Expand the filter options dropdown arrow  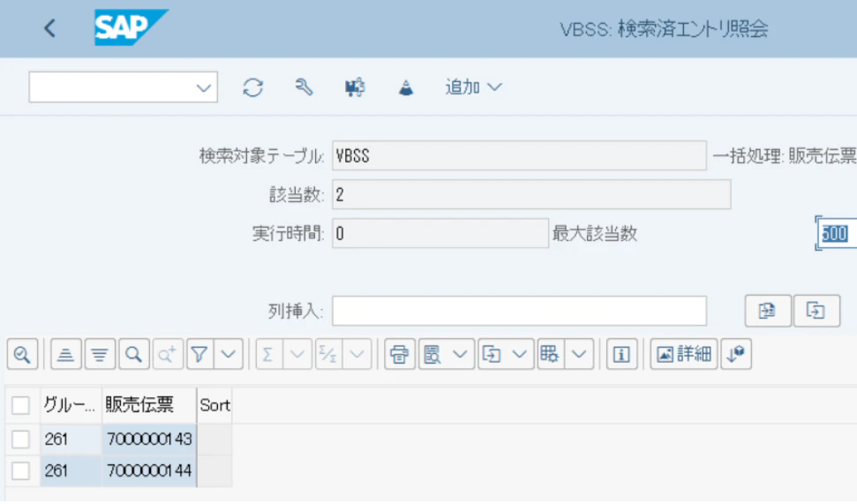(x=229, y=354)
